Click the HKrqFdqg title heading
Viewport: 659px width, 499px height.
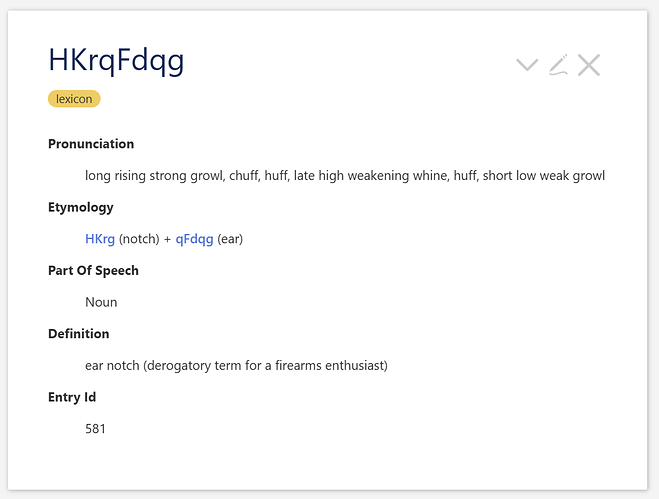pos(116,61)
